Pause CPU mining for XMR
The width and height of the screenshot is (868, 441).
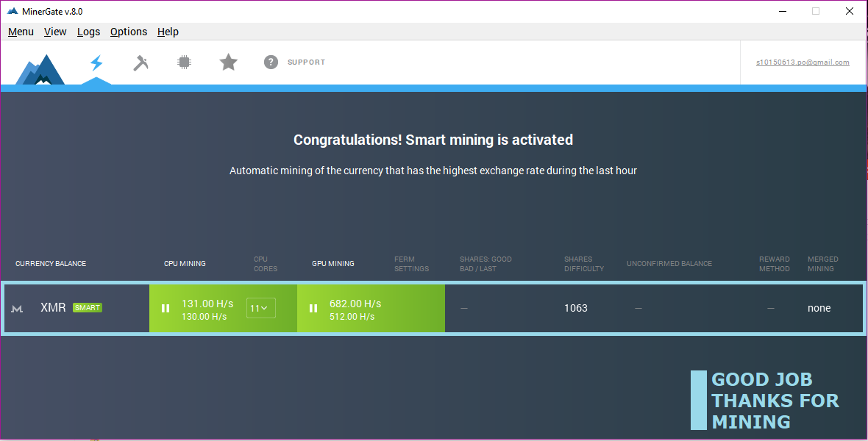click(166, 308)
